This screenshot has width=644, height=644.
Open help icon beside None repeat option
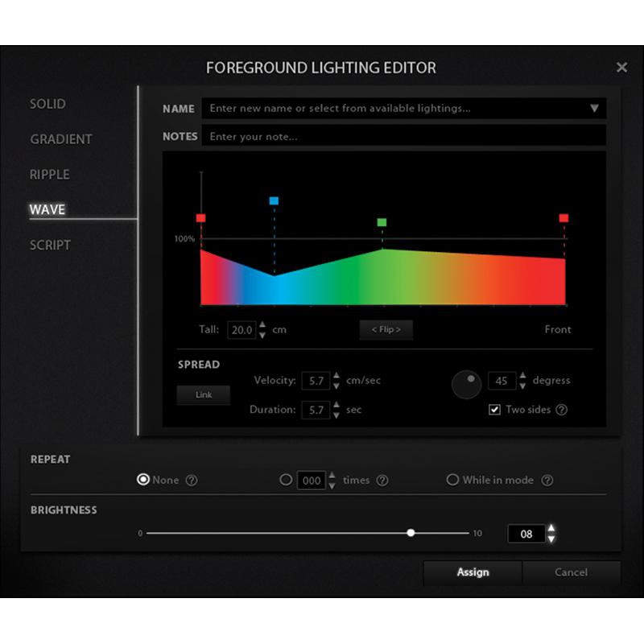click(x=192, y=481)
